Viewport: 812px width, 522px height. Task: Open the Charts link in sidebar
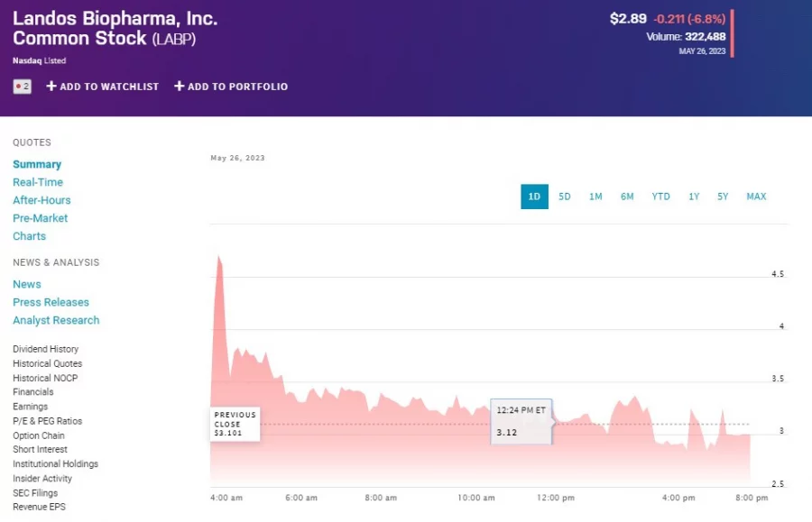(x=29, y=236)
